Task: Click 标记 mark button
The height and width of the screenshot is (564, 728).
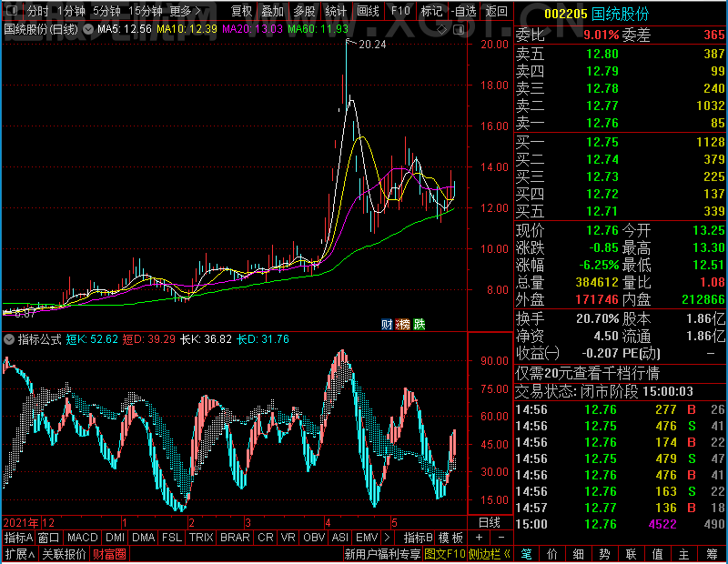Action: coord(431,11)
